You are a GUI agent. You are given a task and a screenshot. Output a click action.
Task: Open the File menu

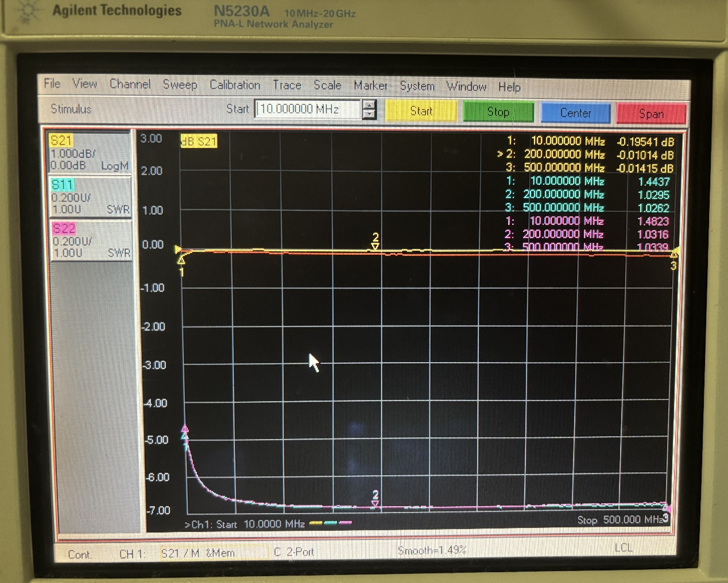pyautogui.click(x=52, y=84)
